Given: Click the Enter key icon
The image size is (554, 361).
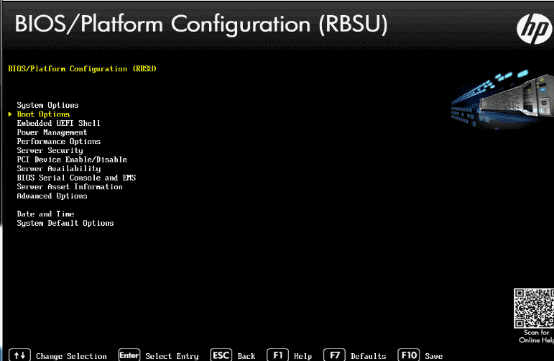Looking at the screenshot, I should pyautogui.click(x=129, y=355).
